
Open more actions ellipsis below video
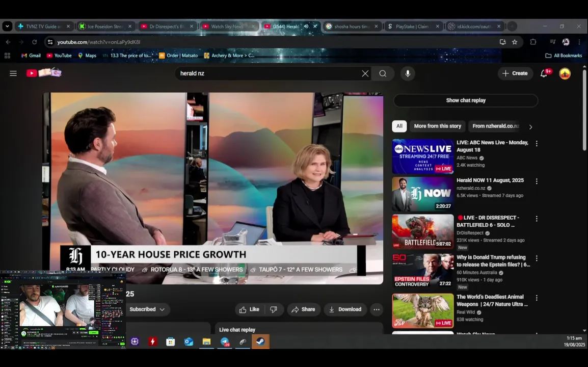coord(376,309)
